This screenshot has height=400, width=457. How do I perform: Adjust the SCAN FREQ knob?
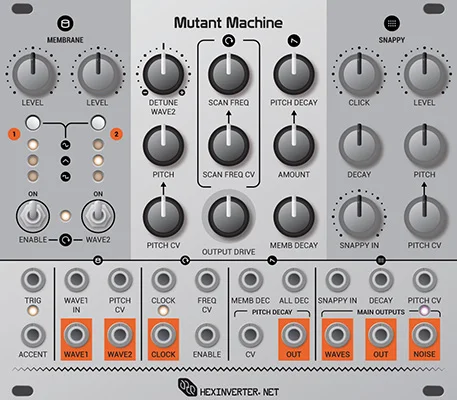tap(229, 74)
